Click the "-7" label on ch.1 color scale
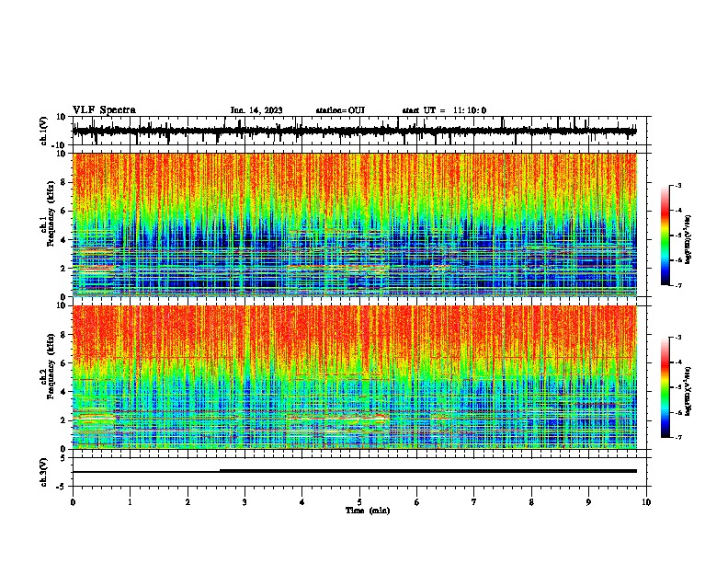Screen dimensions: 728x563 (678, 285)
